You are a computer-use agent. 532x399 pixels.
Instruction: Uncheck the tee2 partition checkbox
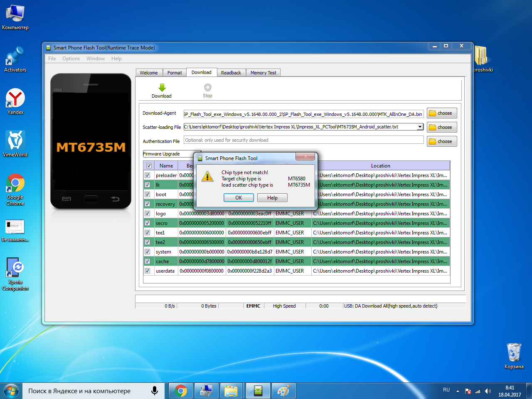[147, 242]
